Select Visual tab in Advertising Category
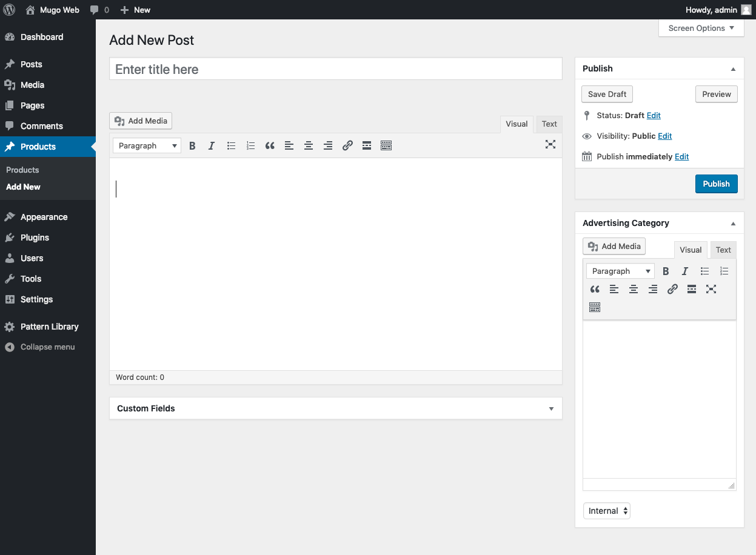Screen dimensions: 756x555 (691, 250)
